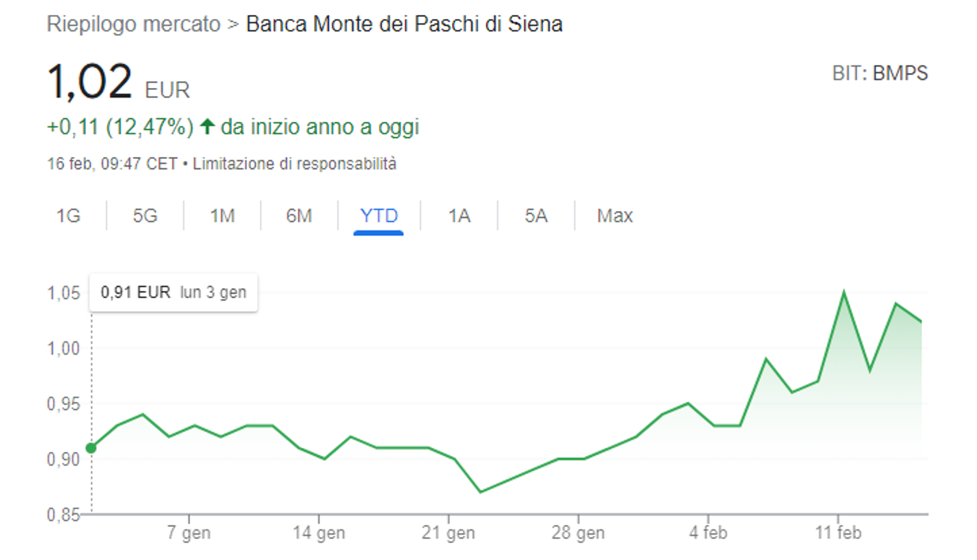Open the 1M chart range tab
Screen dimensions: 977x560
click(x=222, y=216)
